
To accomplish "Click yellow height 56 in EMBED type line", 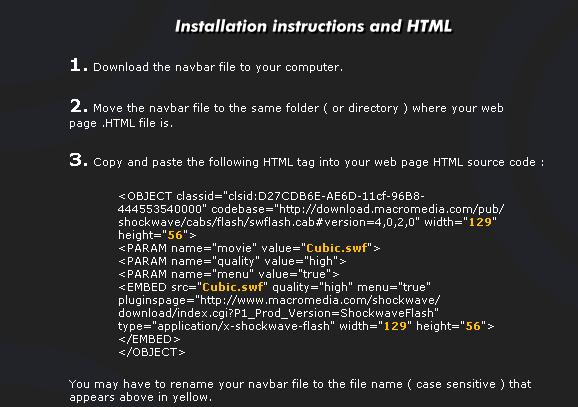I will (x=473, y=326).
